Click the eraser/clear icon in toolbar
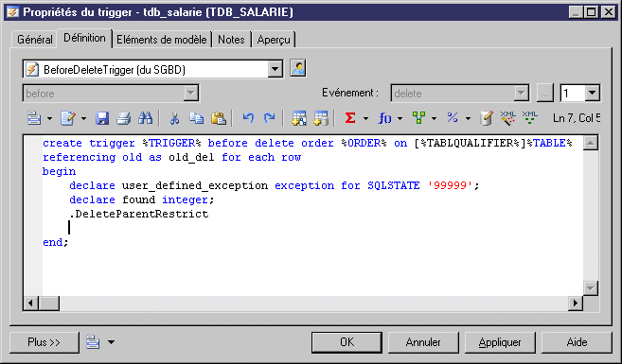The height and width of the screenshot is (364, 622). 487,118
